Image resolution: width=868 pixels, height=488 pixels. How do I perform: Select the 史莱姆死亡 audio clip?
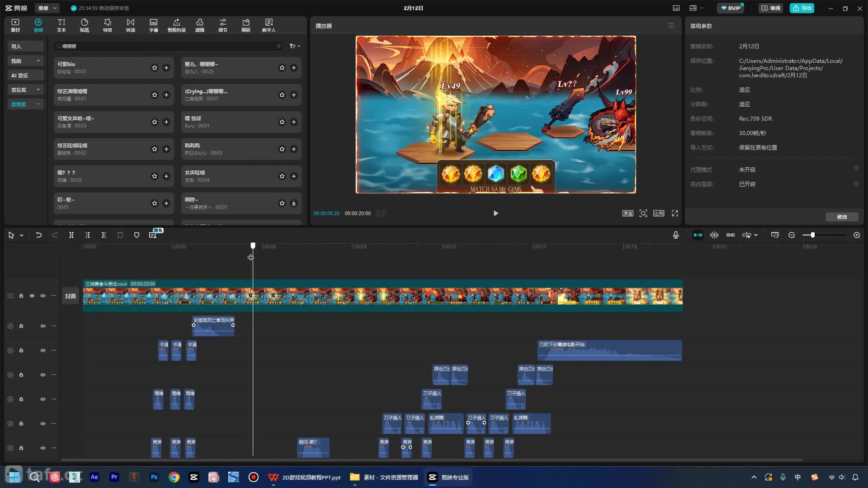(213, 326)
